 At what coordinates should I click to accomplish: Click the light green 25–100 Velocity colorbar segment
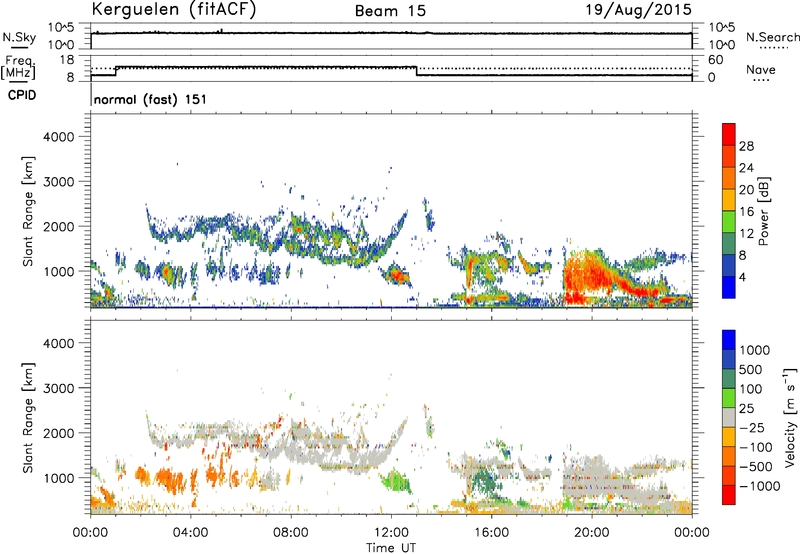(729, 398)
